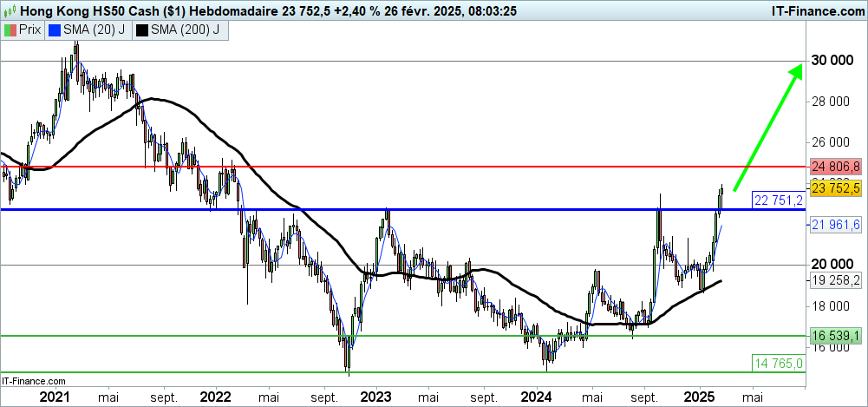This screenshot has height=407, width=868.
Task: Click the 19 258,2 SMA 200 value label
Action: pyautogui.click(x=835, y=280)
